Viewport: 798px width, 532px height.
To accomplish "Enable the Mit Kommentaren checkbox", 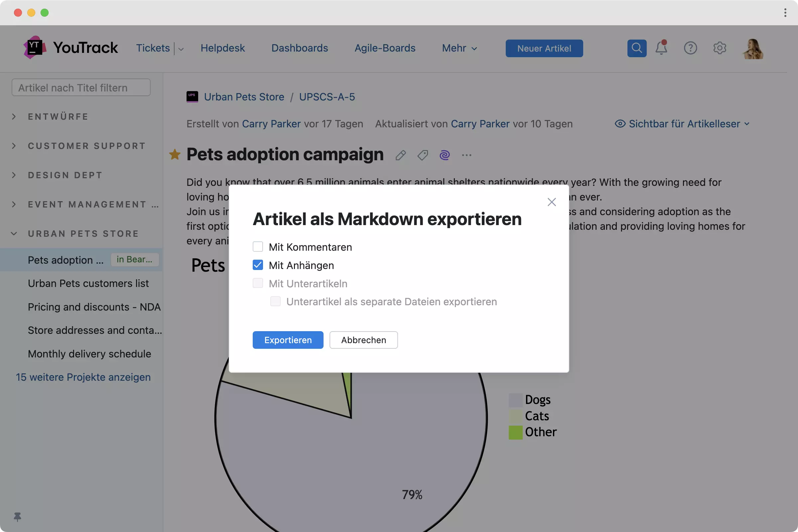I will (x=258, y=247).
